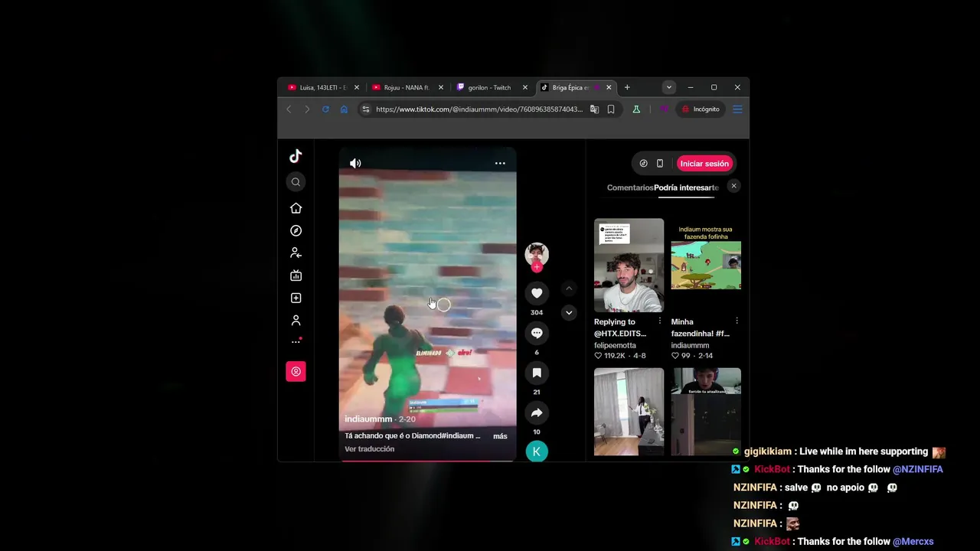980x551 pixels.
Task: Click the 'Iniciar sesión' button
Action: click(x=704, y=164)
